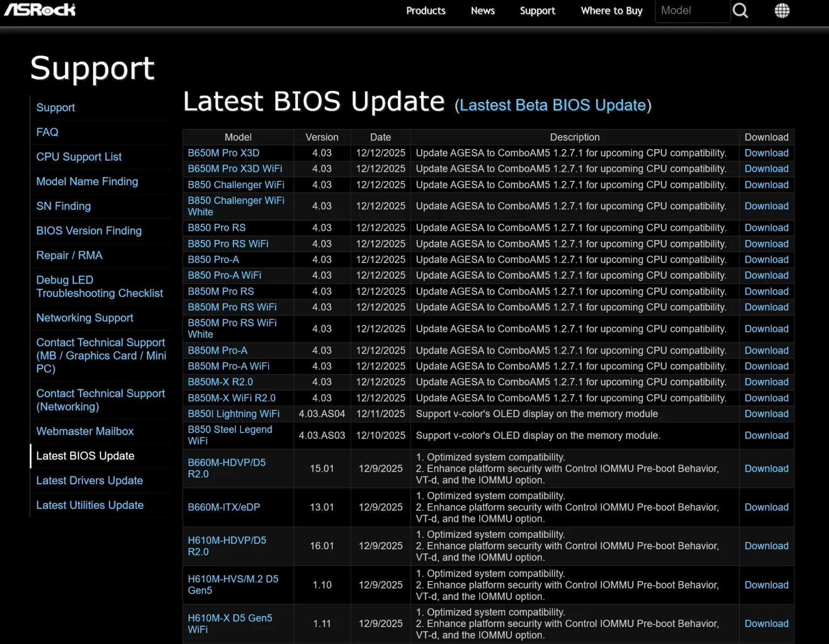Download the B660M-ITX/eDP BIOS update
This screenshot has width=829, height=644.
[766, 507]
